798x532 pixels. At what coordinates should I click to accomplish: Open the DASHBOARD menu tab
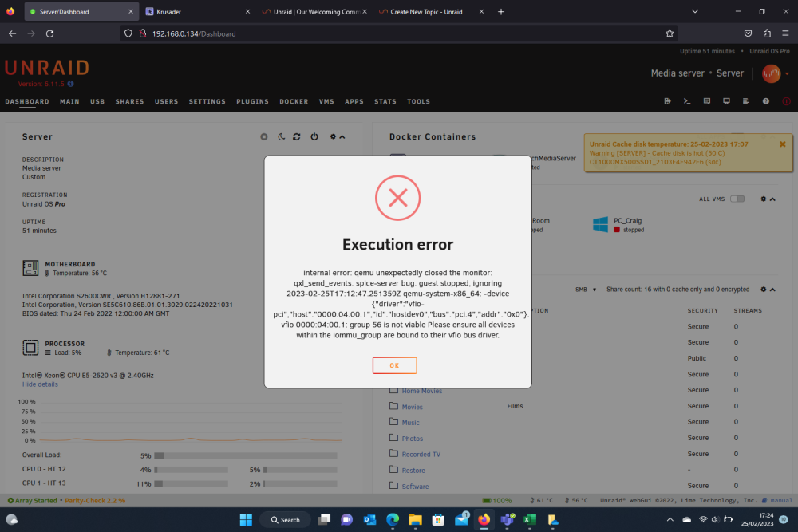click(x=27, y=102)
